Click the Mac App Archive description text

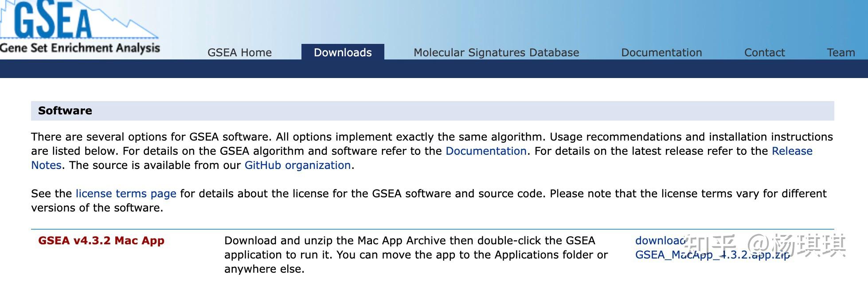coord(416,255)
